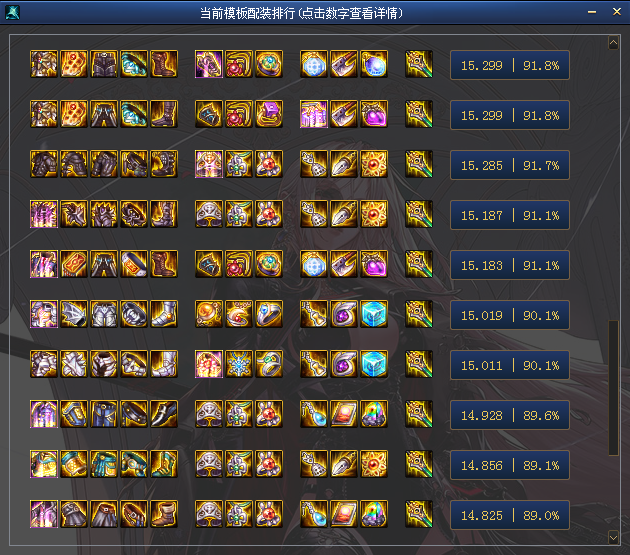Click the brown boots icon in first row

click(164, 64)
